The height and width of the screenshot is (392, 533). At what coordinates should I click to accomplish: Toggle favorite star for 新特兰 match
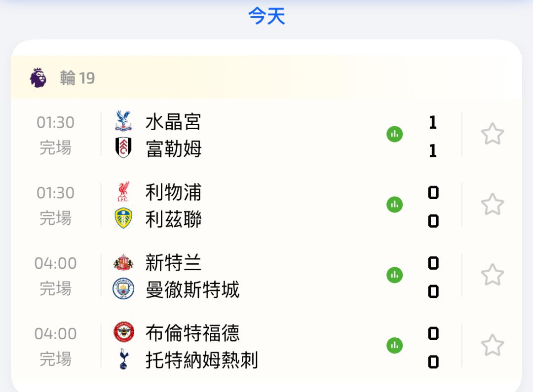coord(492,275)
